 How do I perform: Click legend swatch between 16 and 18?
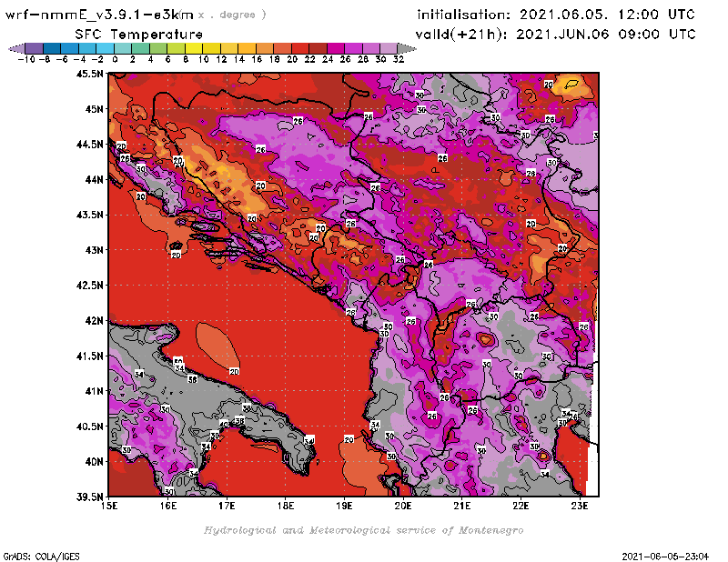[x=265, y=48]
